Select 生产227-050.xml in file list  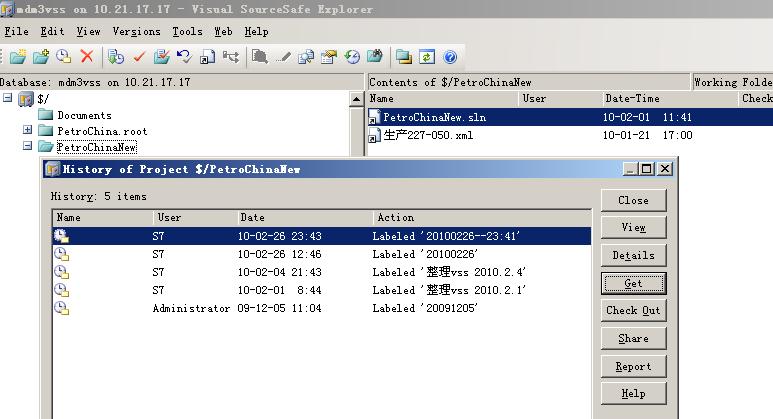point(570,135)
